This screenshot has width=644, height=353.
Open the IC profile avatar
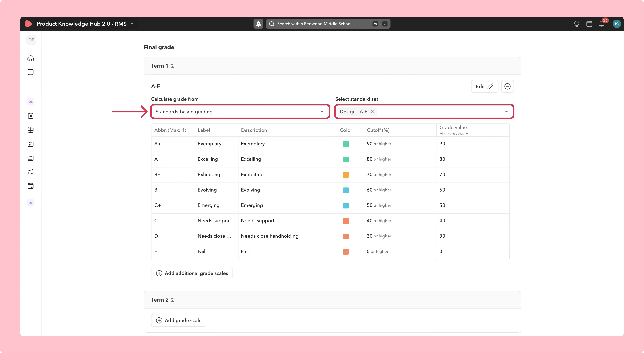617,24
